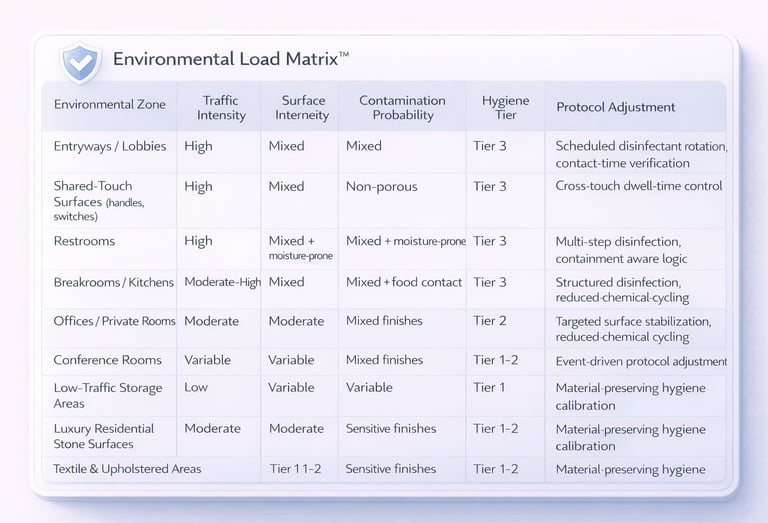768x523 pixels.
Task: Select the Shared-Touch Surfaces row label
Action: (99, 201)
